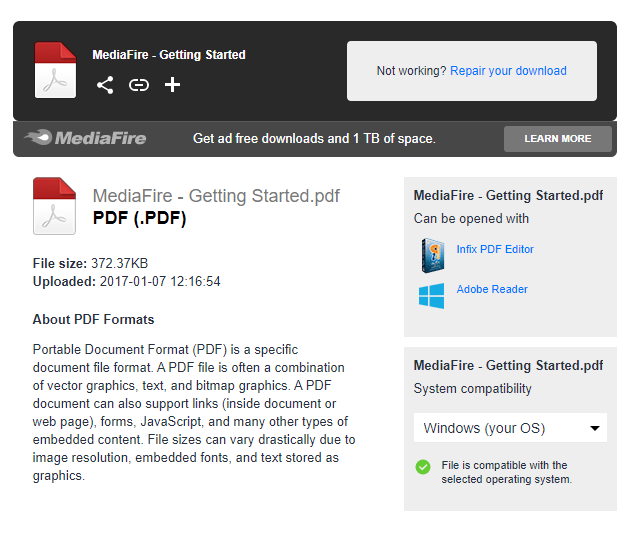The height and width of the screenshot is (542, 640).
Task: Click the About PDF Formats heading
Action: pos(93,320)
